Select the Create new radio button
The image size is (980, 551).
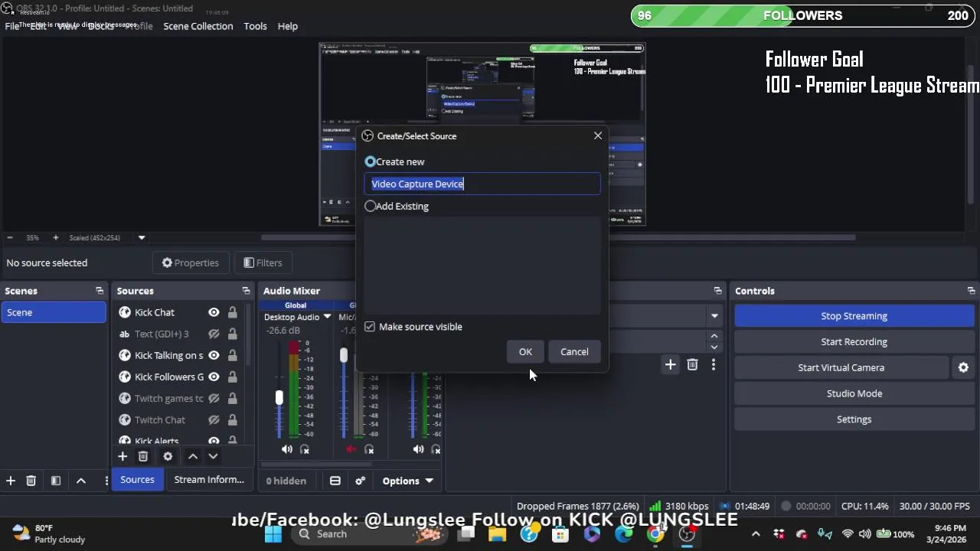[x=371, y=161]
